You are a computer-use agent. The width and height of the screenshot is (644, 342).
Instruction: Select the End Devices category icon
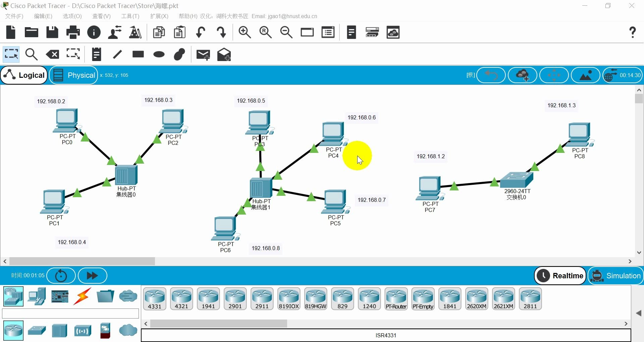[x=37, y=296]
